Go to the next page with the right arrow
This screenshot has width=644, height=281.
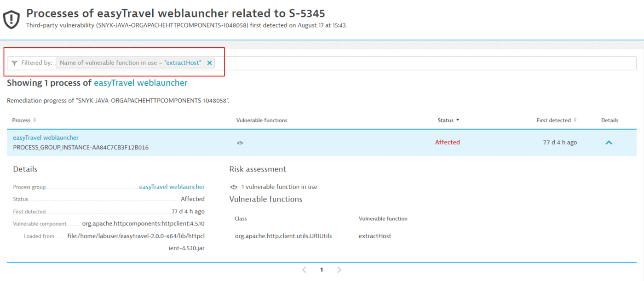tap(339, 270)
